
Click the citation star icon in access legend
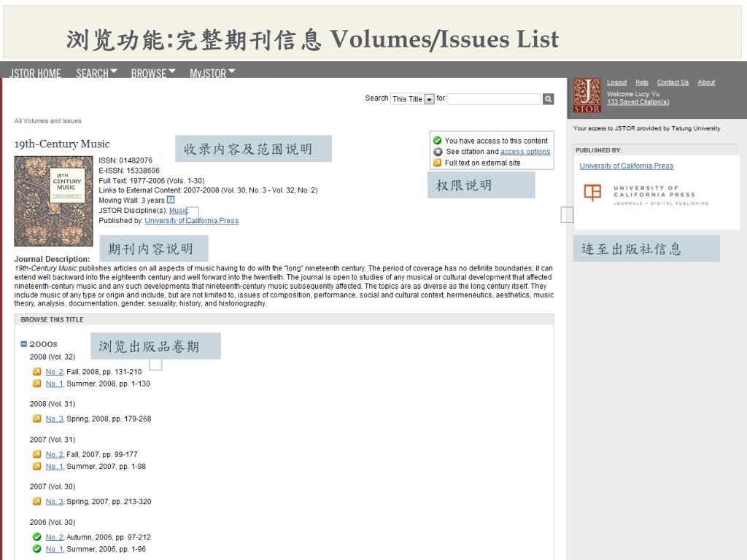[x=438, y=152]
